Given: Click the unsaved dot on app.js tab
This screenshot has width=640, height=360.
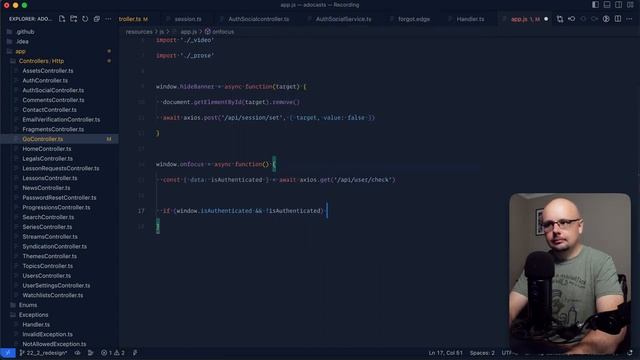Looking at the screenshot, I should (546, 19).
